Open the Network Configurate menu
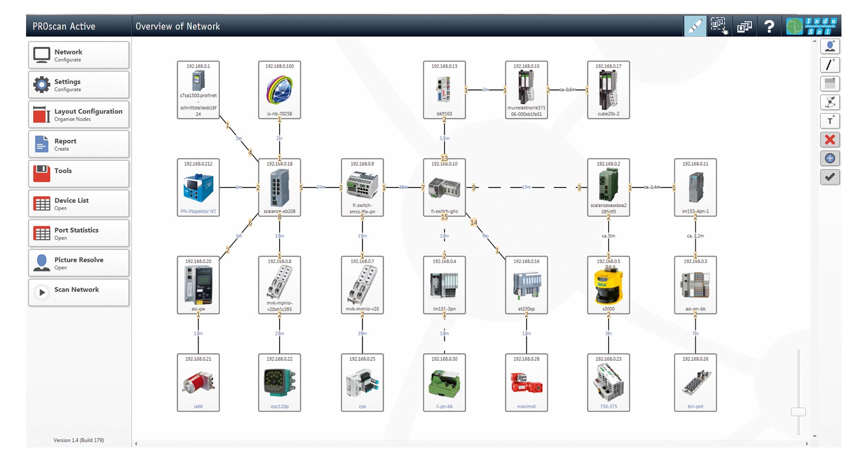868x461 pixels. [x=79, y=55]
